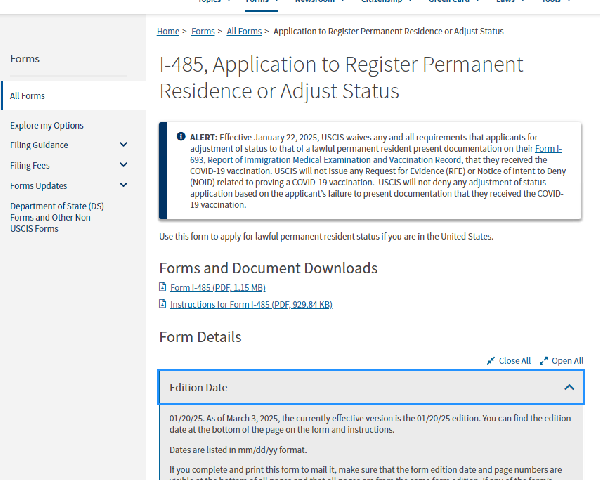Expand the Filing Guidance chevron
Screen dimensions: 600x480
coord(123,144)
